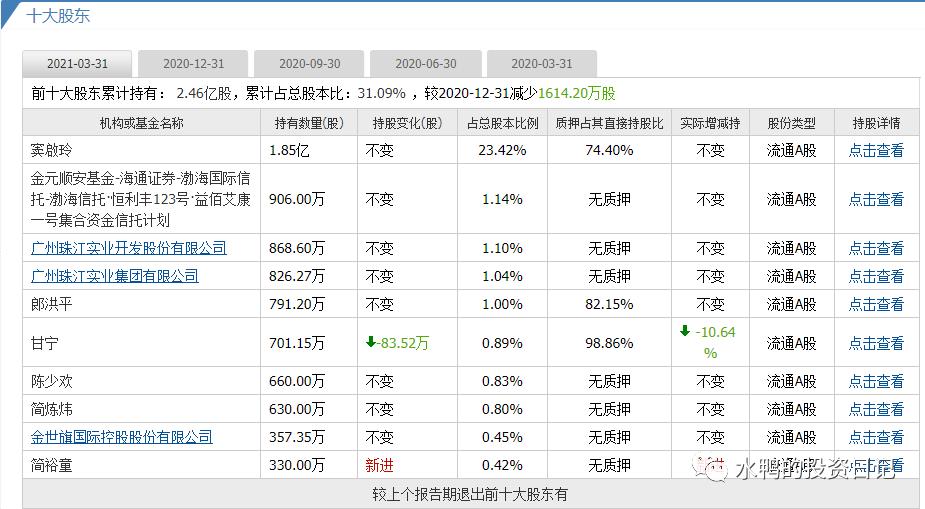Click the 74.40% pledge ratio cell

609,150
